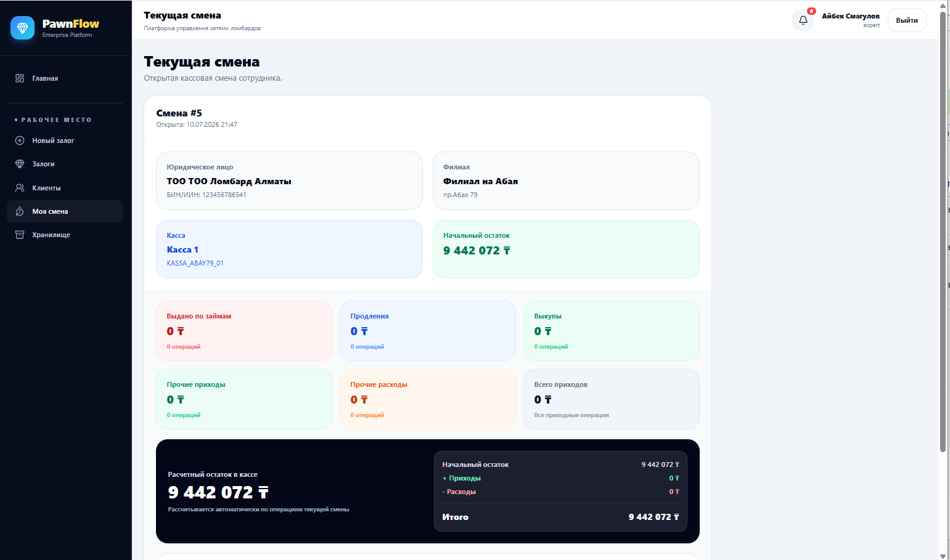Click the cash desk code KASSA_ABAY79_01
Viewport: 950px width, 560px height.
195,263
